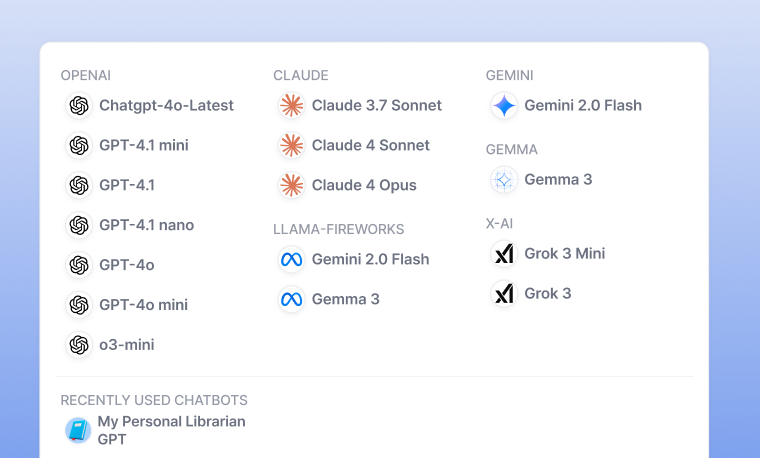Click the blue book icon of My Personal Librarian
This screenshot has height=458, width=760.
coord(78,430)
